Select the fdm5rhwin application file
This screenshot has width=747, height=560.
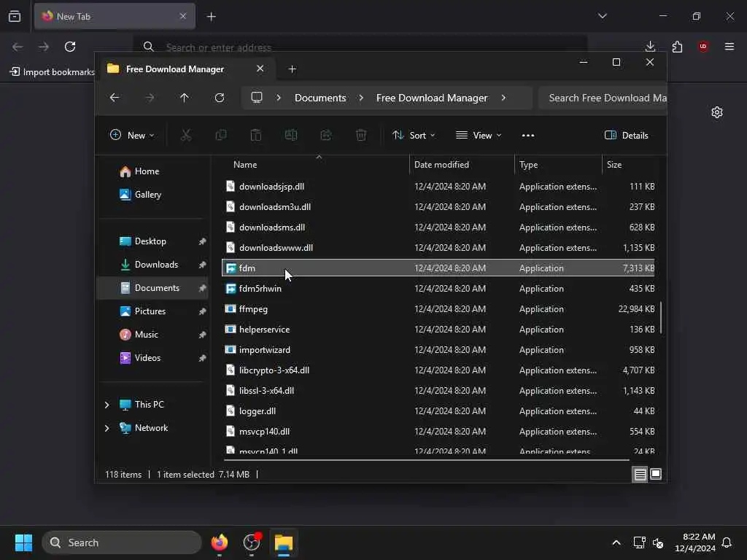(438, 289)
